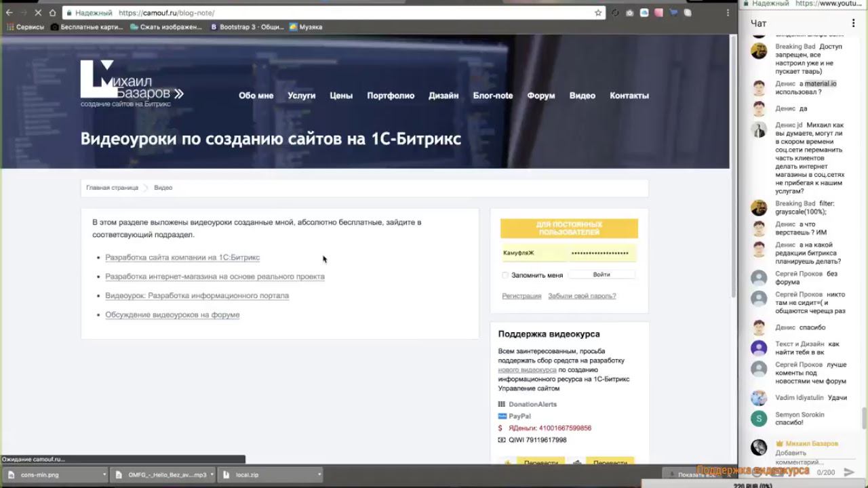The width and height of the screenshot is (868, 488).
Task: Click the ЯДеньги currency icon
Action: (x=500, y=428)
